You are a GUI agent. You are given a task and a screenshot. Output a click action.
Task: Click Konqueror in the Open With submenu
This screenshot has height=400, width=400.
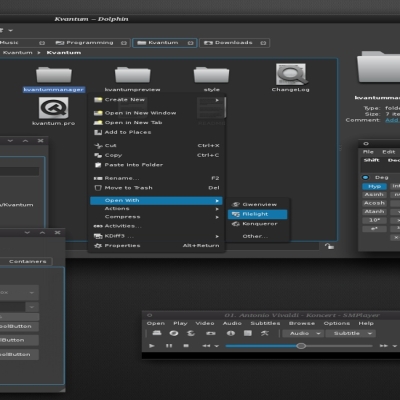[x=258, y=224]
